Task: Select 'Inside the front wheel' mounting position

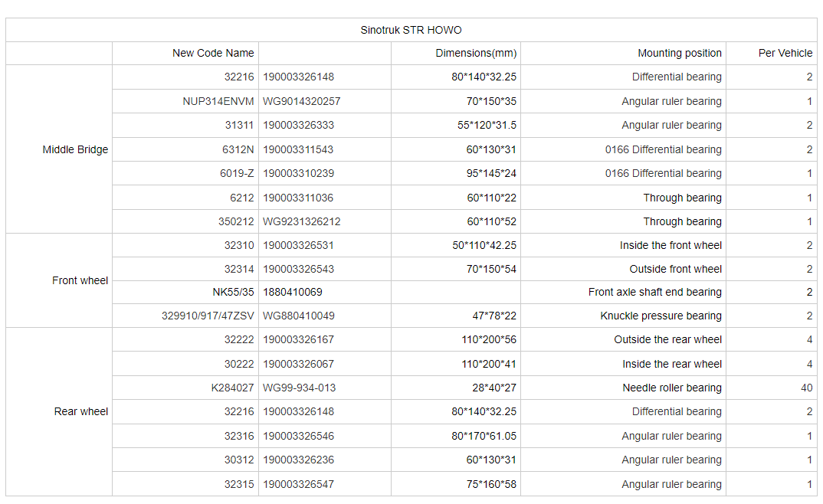Action: click(671, 245)
